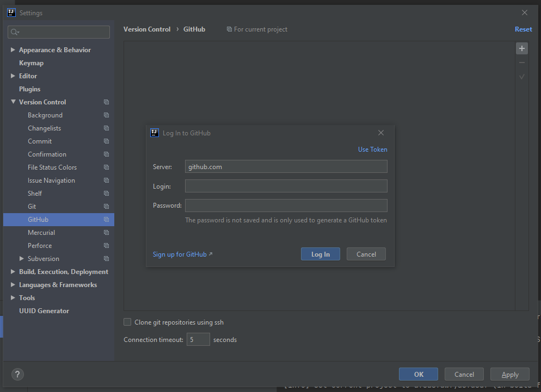Expand the Editor section arrow
This screenshot has width=541, height=392.
pos(13,76)
